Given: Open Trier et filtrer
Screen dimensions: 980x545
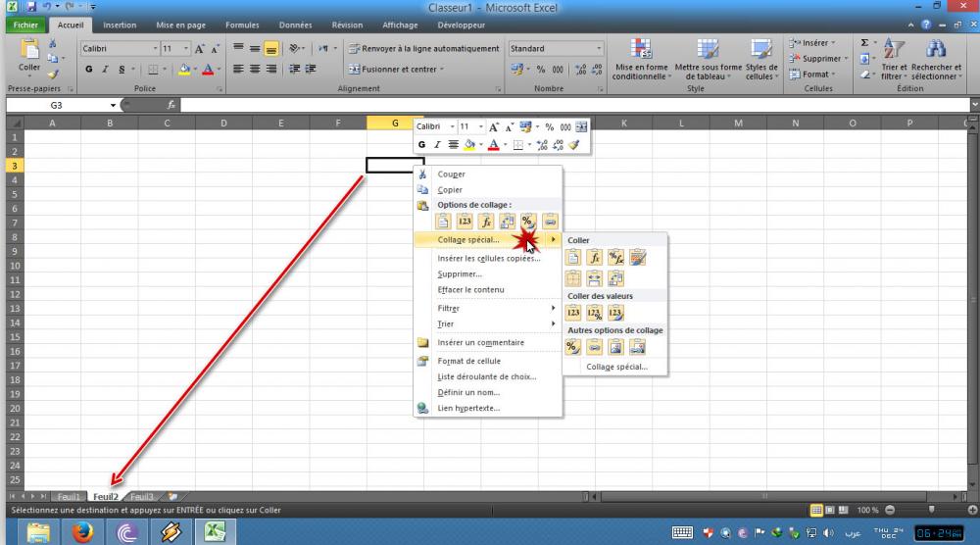Looking at the screenshot, I should (x=894, y=60).
